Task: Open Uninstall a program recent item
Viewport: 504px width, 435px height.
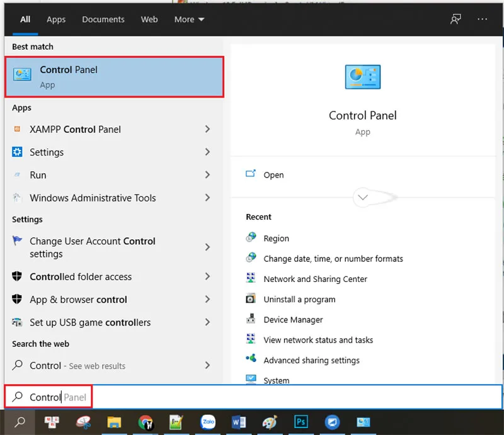Action: [x=299, y=300]
